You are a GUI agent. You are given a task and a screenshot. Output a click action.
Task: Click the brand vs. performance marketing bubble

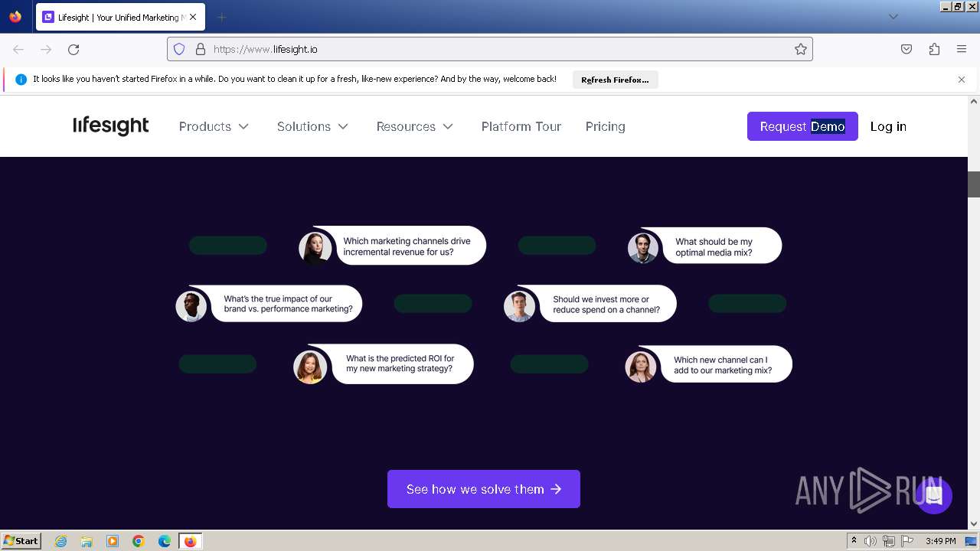pos(286,304)
